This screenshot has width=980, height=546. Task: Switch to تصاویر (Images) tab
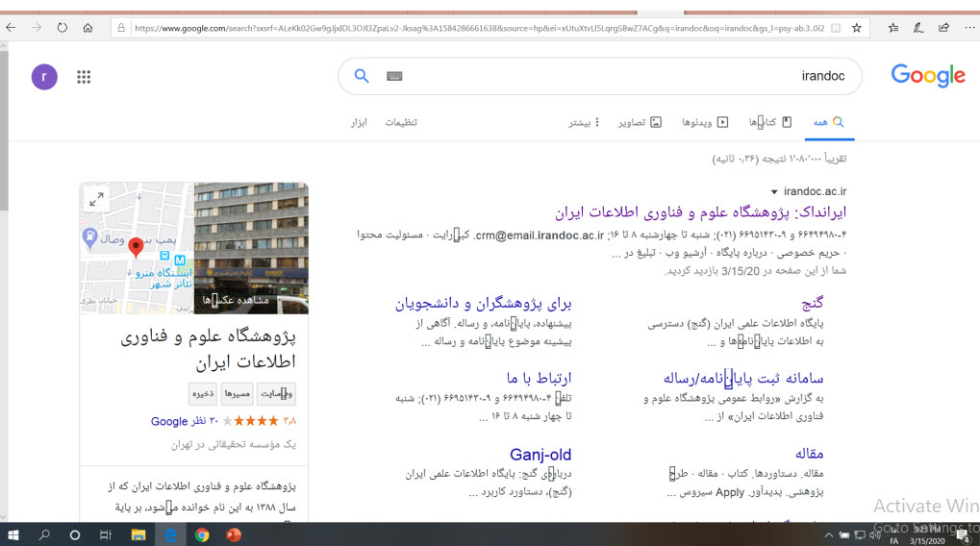click(x=640, y=122)
